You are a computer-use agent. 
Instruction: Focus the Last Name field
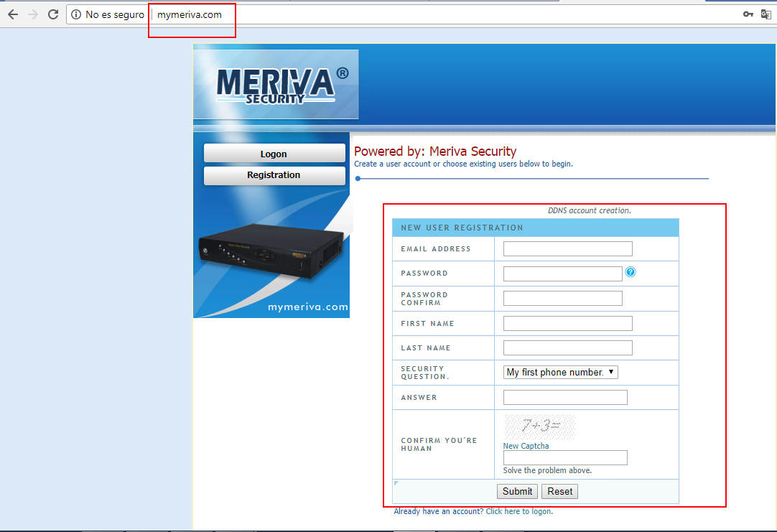[568, 347]
